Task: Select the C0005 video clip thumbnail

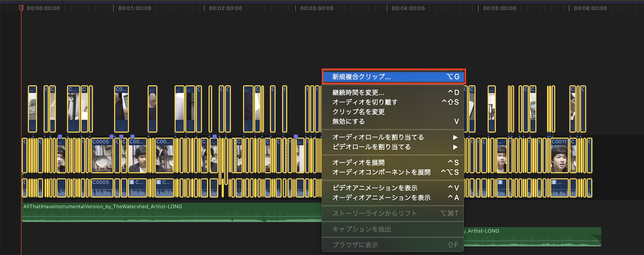Action: (x=102, y=156)
